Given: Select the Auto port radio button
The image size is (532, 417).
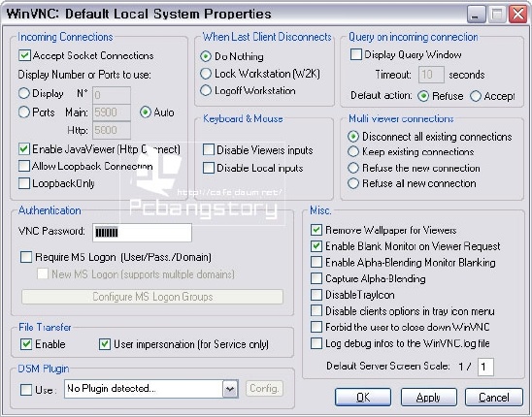Looking at the screenshot, I should coord(146,112).
